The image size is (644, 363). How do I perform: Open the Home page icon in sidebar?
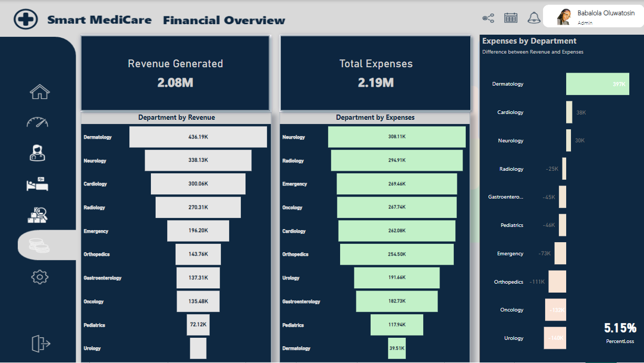tap(40, 92)
